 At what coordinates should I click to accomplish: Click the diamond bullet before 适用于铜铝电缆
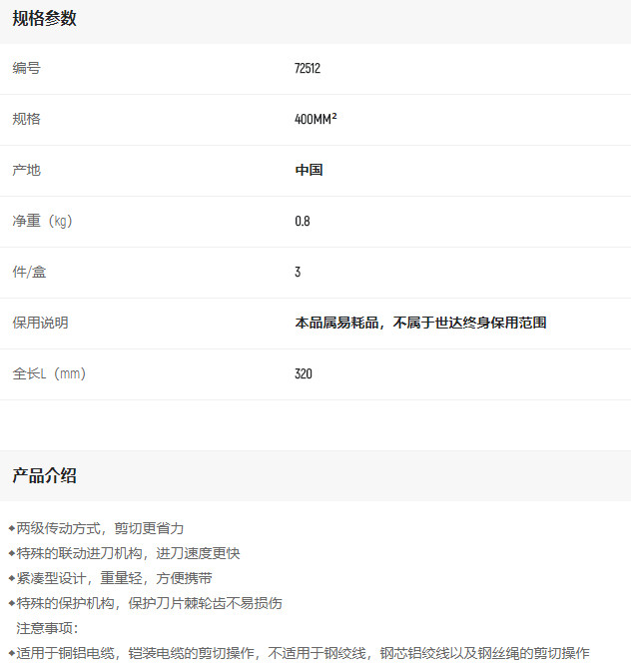12,653
